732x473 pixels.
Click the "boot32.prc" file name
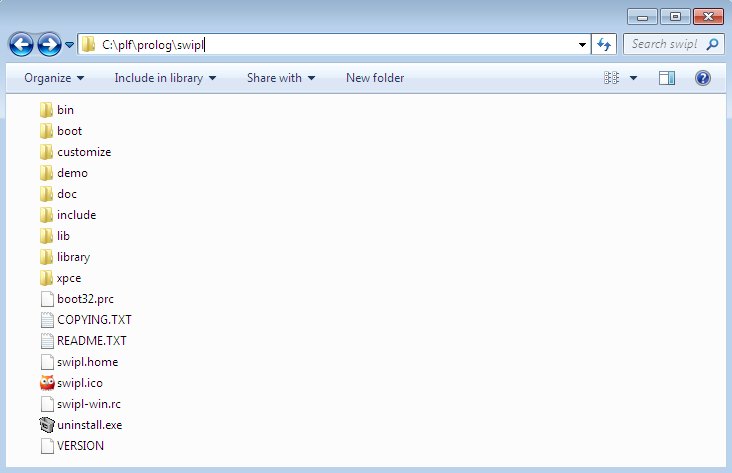point(85,299)
